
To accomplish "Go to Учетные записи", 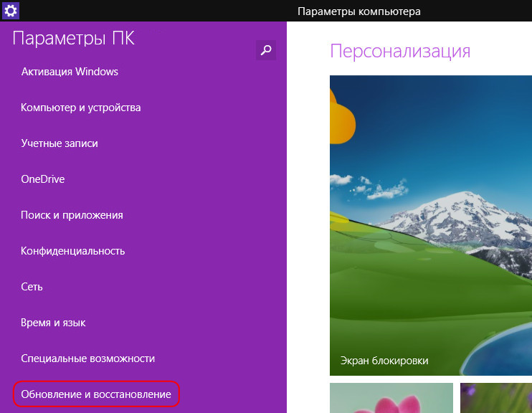I will [x=60, y=143].
